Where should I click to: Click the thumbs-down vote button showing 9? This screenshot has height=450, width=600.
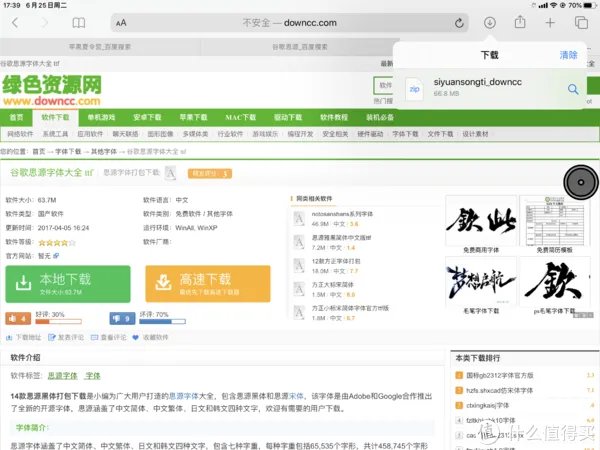(122, 318)
